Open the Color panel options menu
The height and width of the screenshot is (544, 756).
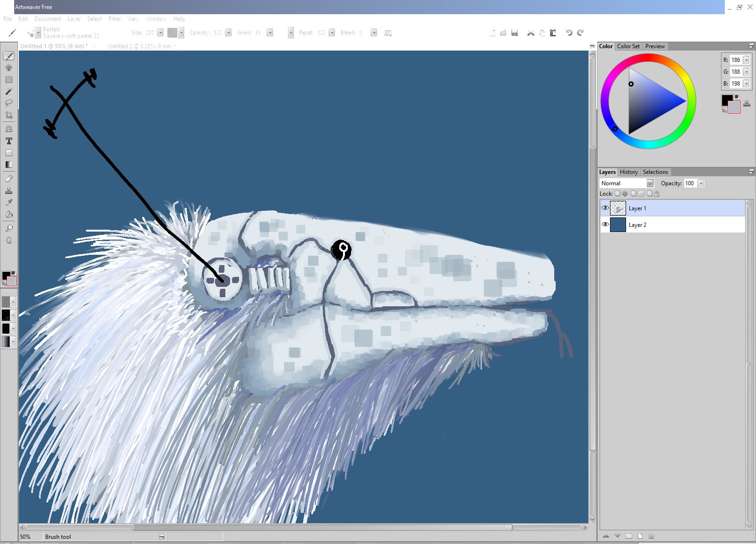751,46
